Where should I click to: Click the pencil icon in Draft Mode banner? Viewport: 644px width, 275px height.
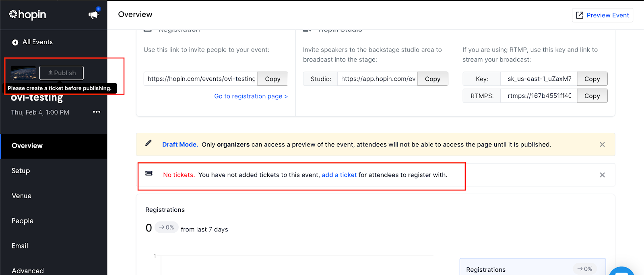[149, 143]
